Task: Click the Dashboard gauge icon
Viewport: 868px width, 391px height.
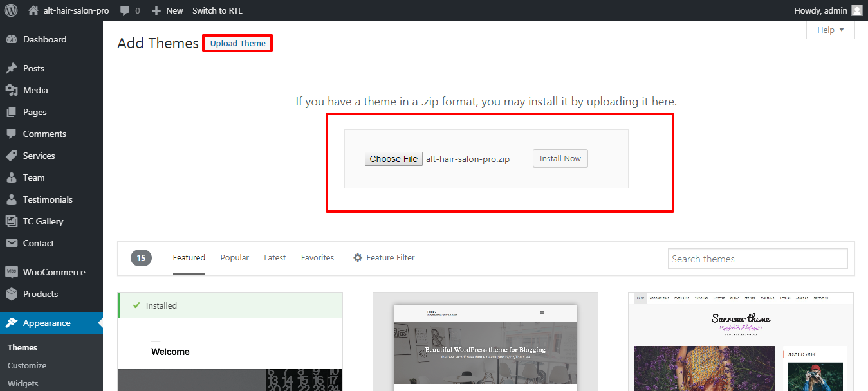Action: (12, 39)
